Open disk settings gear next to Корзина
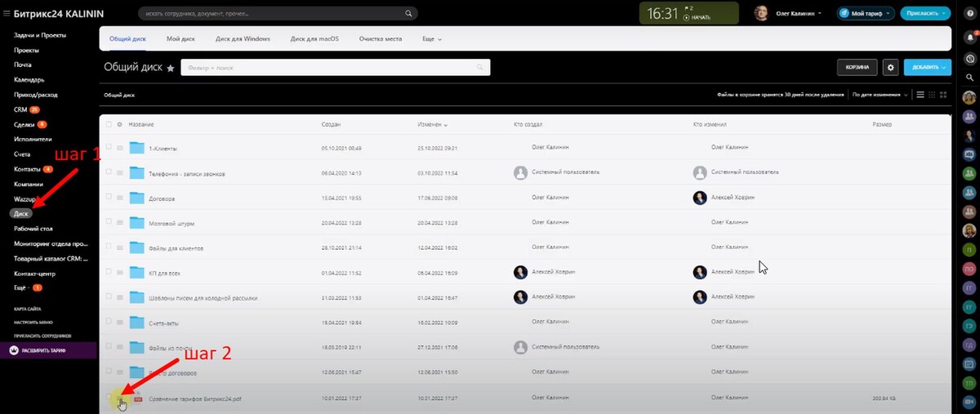The width and height of the screenshot is (980, 414). (x=890, y=67)
